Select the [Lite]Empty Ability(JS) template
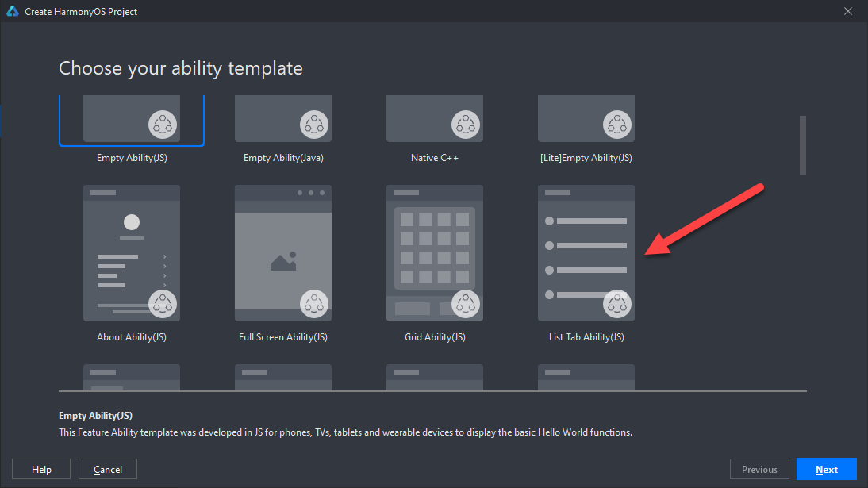Screen dimensions: 868x488 586,119
